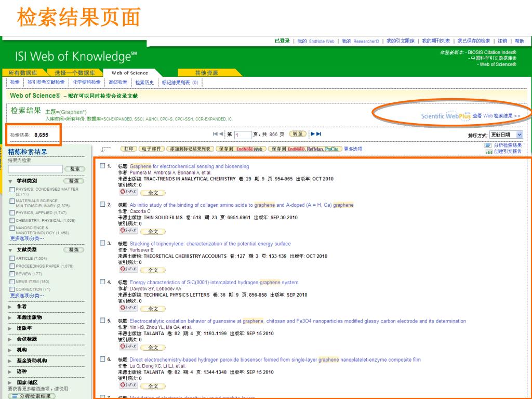Check the box for result 6
The height and width of the screenshot is (399, 532).
click(x=102, y=359)
